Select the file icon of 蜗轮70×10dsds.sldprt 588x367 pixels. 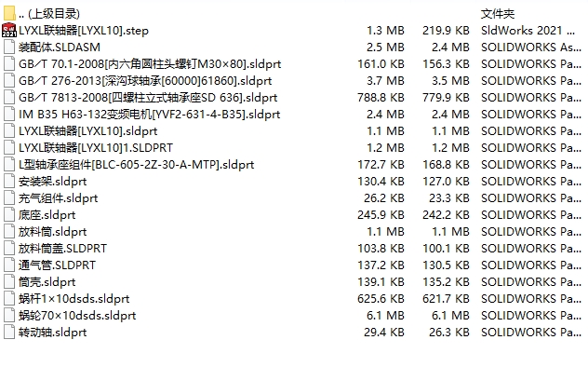[x=9, y=315]
